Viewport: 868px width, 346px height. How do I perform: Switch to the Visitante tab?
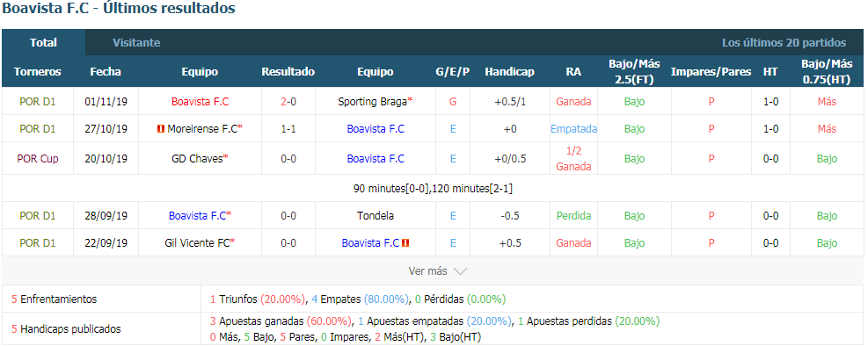coord(136,42)
